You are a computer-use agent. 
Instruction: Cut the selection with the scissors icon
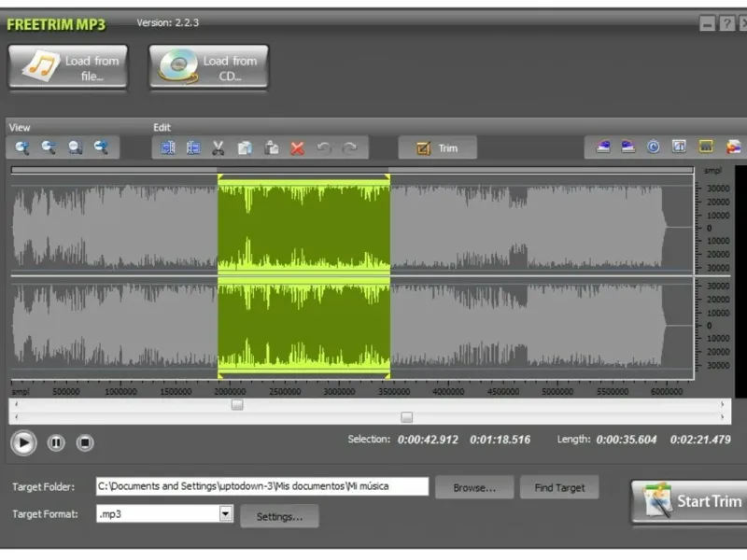click(218, 147)
